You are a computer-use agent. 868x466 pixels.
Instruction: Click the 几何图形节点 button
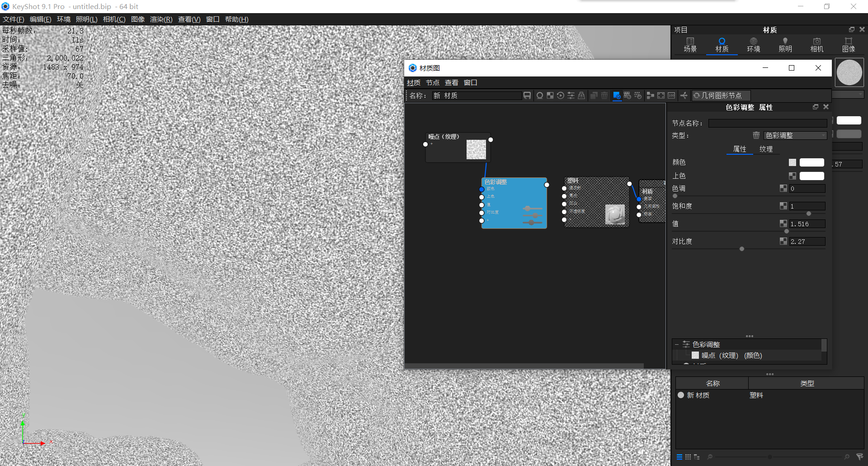[721, 95]
